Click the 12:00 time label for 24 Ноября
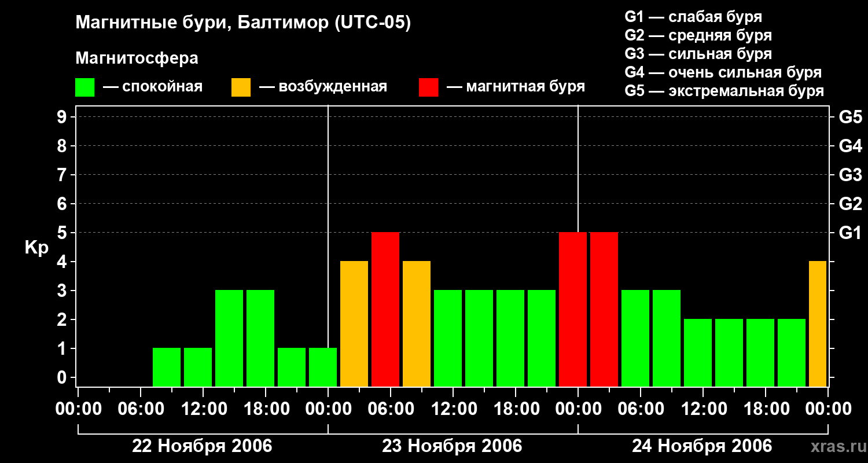The image size is (868, 463). (x=703, y=409)
